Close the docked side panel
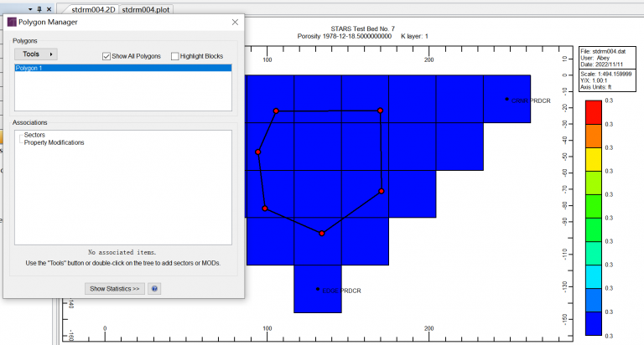The width and height of the screenshot is (644, 345). click(49, 8)
